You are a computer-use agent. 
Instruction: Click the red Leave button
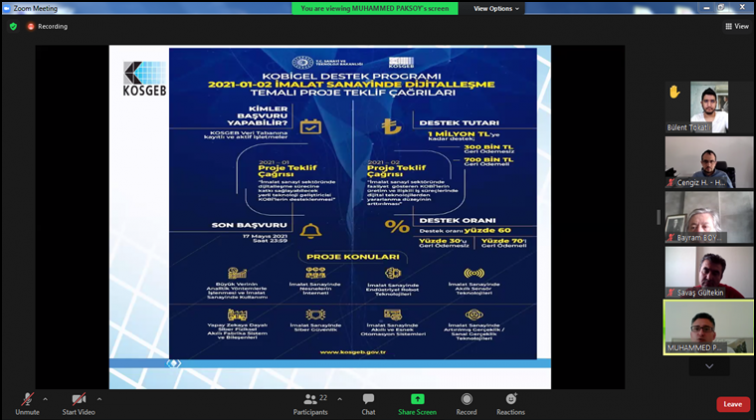(x=732, y=404)
